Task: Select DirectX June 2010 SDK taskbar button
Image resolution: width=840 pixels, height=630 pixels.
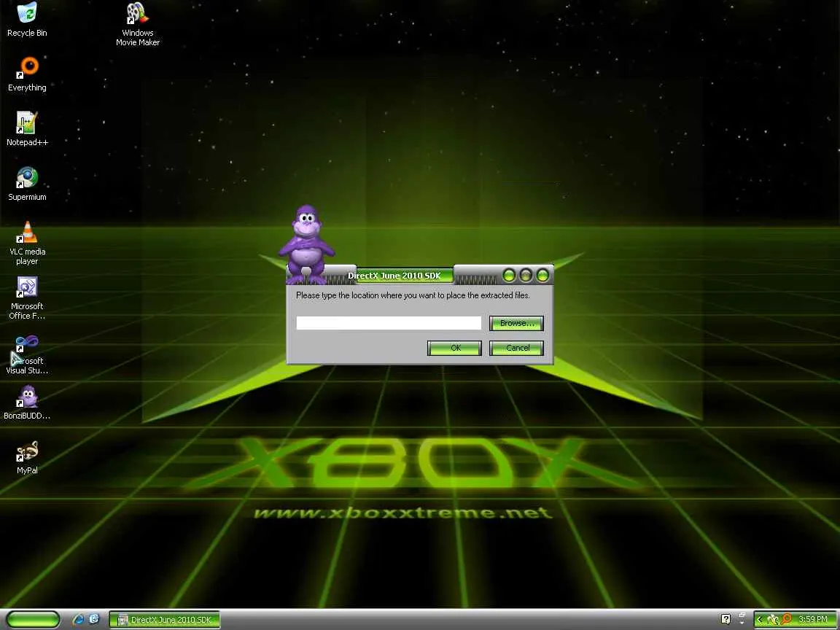Action: 165,620
